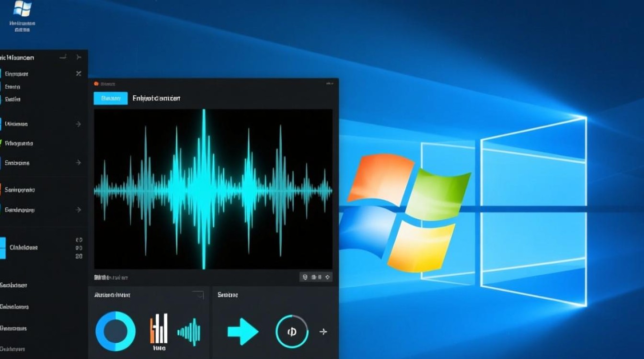Expand the middle sidebar entry's submenu chevron
Image resolution: width=644 pixels, height=359 pixels.
point(78,162)
